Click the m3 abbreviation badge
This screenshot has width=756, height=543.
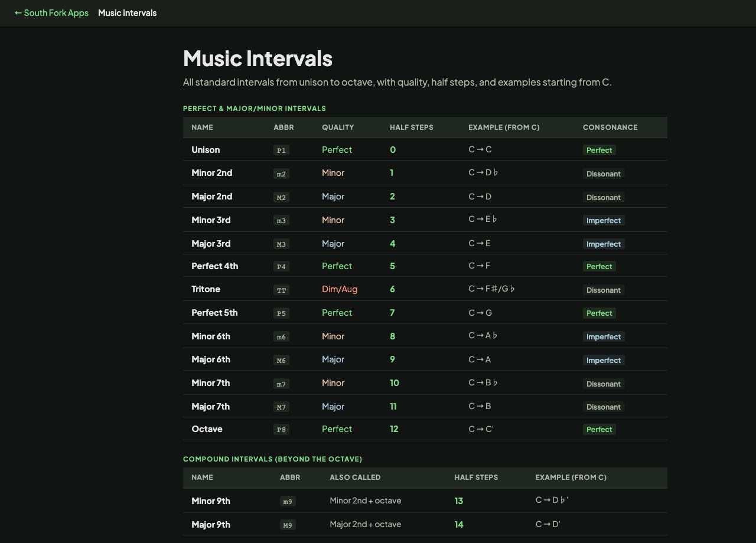pyautogui.click(x=281, y=221)
